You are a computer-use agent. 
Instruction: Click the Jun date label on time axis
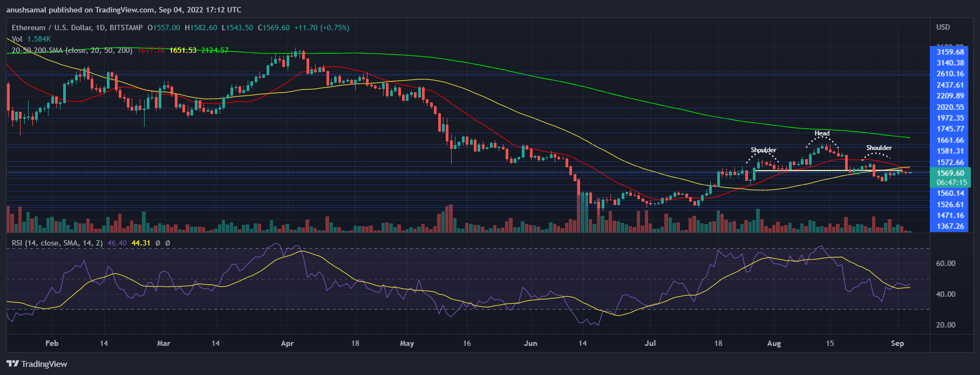pos(530,343)
